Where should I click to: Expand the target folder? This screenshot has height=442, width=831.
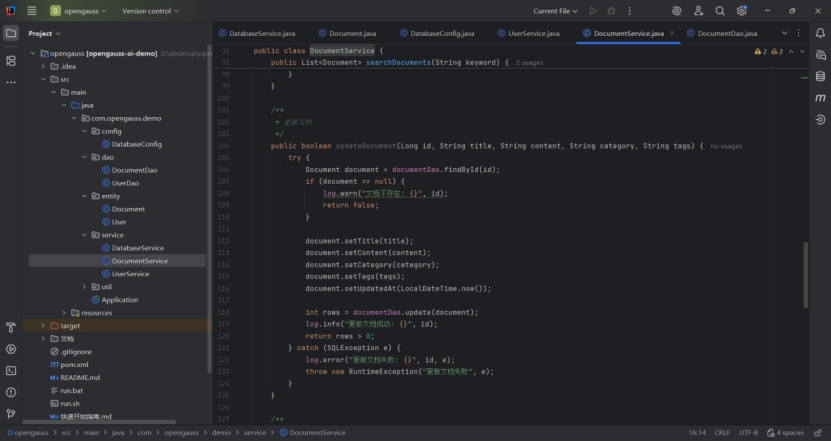tap(43, 325)
